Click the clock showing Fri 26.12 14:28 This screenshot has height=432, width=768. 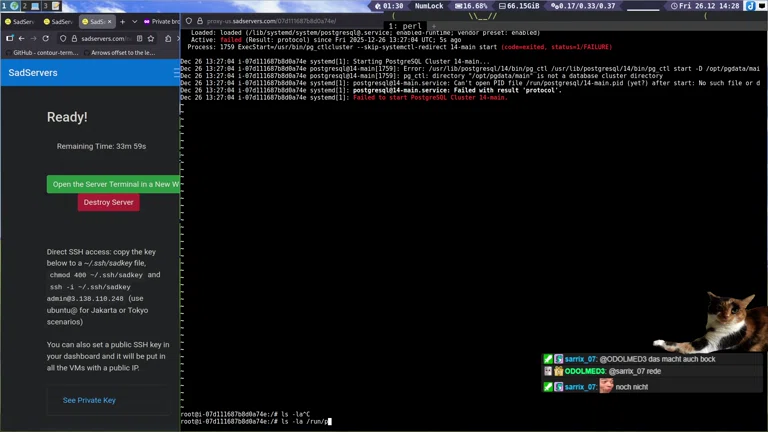705,6
